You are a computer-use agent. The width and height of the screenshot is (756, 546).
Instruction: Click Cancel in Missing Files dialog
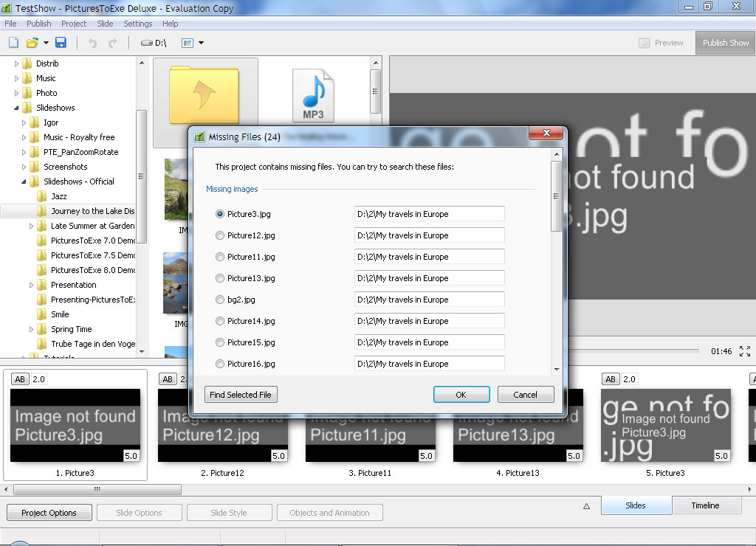pos(525,395)
